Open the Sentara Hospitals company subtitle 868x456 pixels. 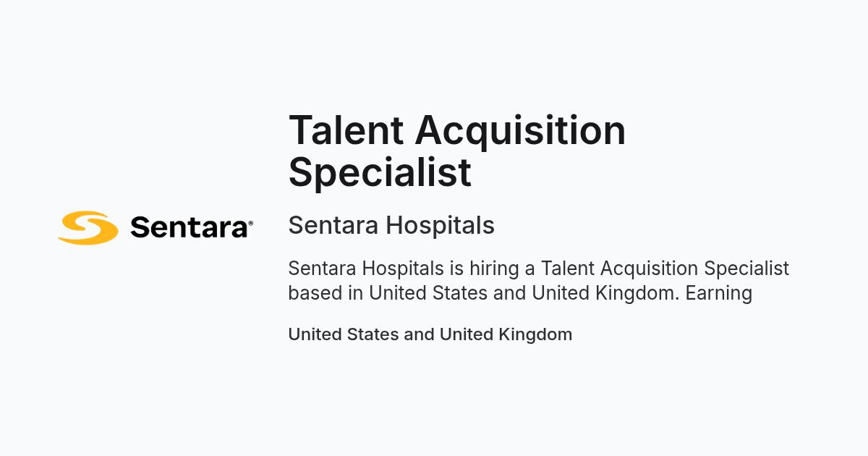[x=391, y=226]
